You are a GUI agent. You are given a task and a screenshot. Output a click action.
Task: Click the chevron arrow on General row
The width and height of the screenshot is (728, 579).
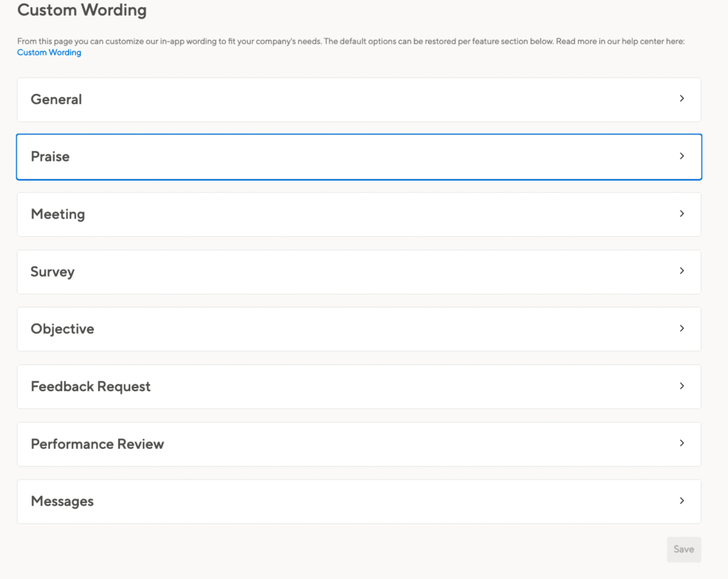click(x=682, y=98)
